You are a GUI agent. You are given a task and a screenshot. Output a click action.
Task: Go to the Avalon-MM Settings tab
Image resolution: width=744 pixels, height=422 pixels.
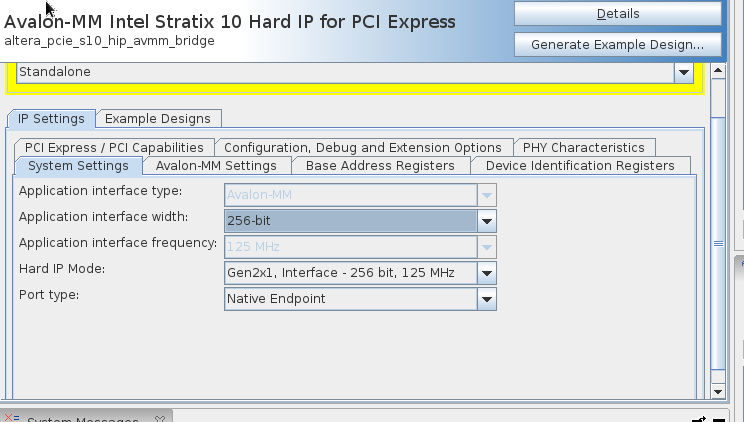tap(216, 165)
